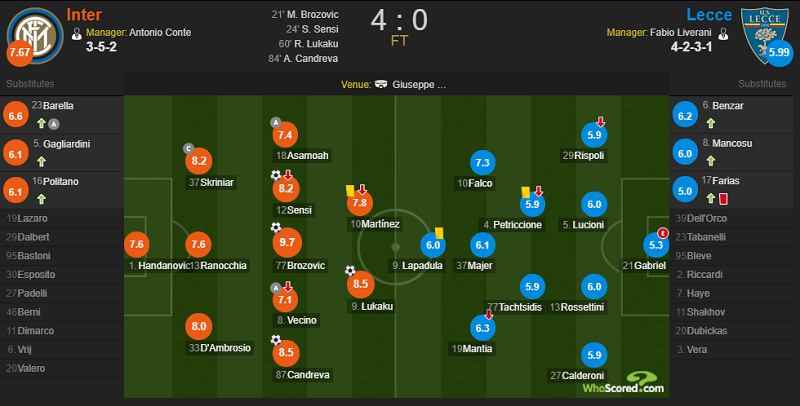Click the goal ball icon above Candreva

click(276, 340)
